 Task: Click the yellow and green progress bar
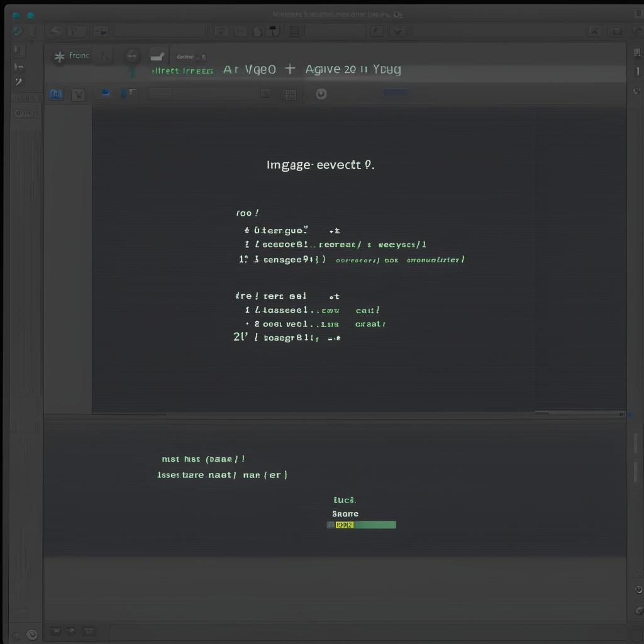click(362, 525)
